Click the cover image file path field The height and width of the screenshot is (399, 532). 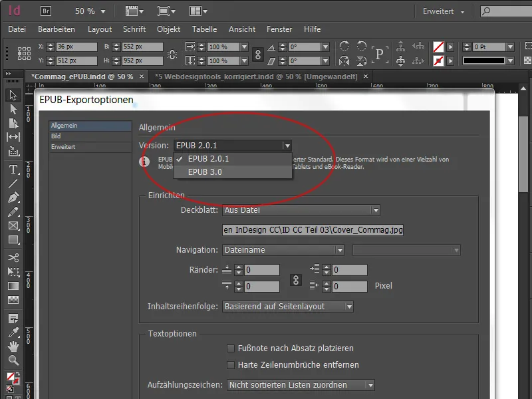coord(313,230)
